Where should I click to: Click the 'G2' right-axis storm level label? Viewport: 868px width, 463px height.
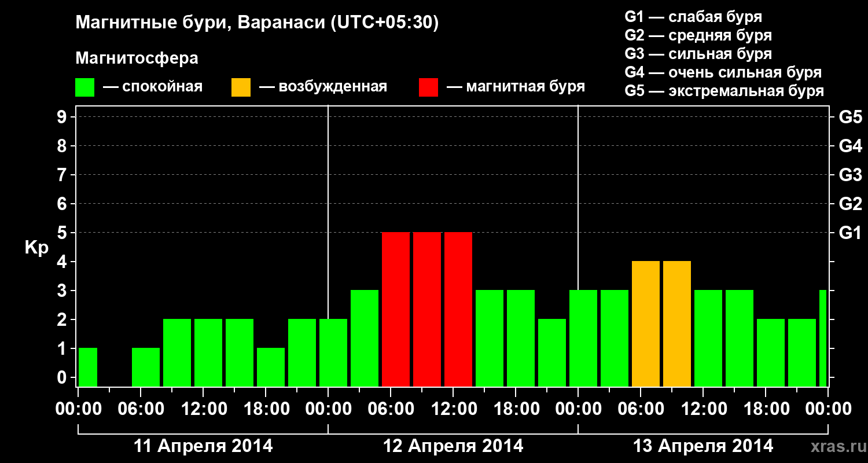pyautogui.click(x=850, y=204)
